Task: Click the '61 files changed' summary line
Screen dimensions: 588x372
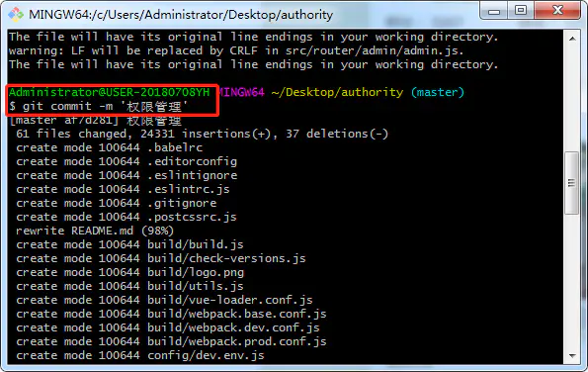Action: [x=203, y=134]
